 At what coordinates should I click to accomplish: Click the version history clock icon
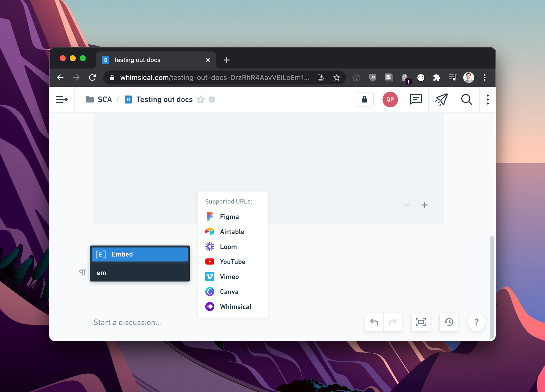point(449,322)
